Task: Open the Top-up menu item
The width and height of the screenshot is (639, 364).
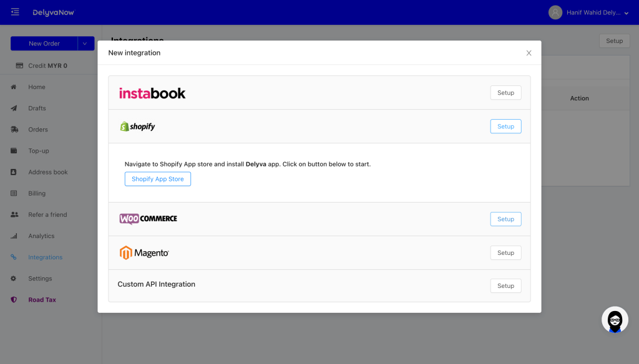Action: (39, 151)
